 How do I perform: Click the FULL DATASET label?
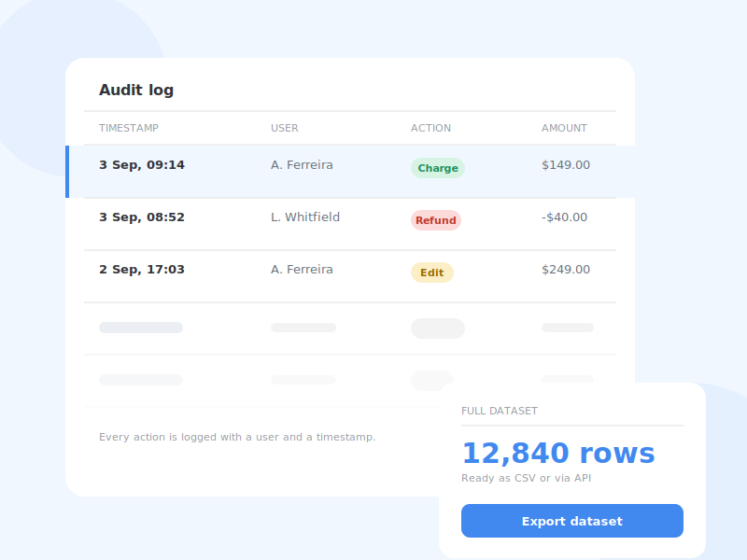coord(500,411)
